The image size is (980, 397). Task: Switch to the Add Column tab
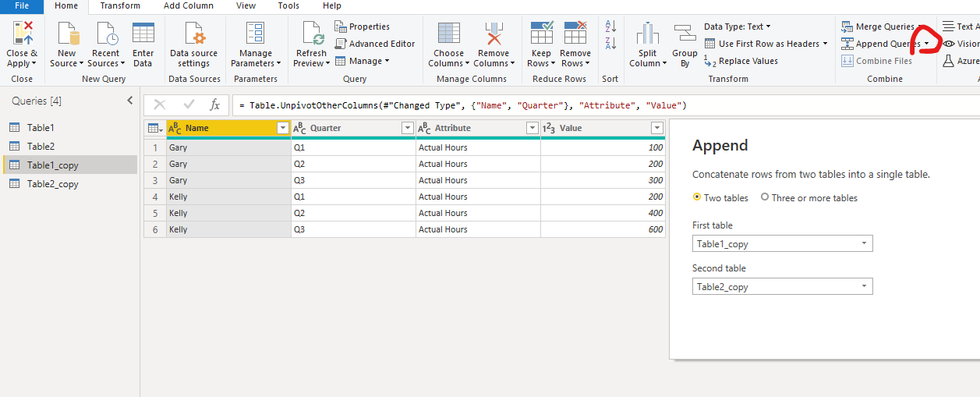click(189, 5)
